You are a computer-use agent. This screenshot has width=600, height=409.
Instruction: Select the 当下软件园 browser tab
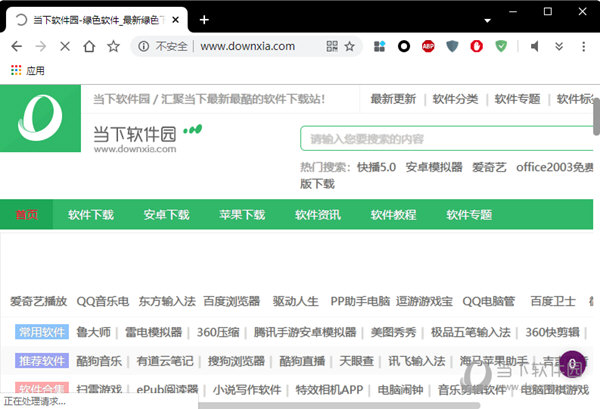coord(98,20)
